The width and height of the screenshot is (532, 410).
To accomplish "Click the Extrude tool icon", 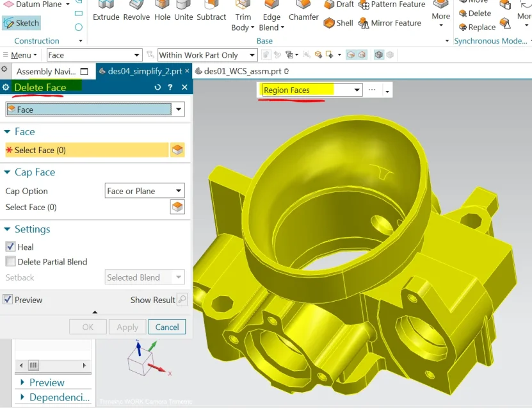I will (x=106, y=6).
